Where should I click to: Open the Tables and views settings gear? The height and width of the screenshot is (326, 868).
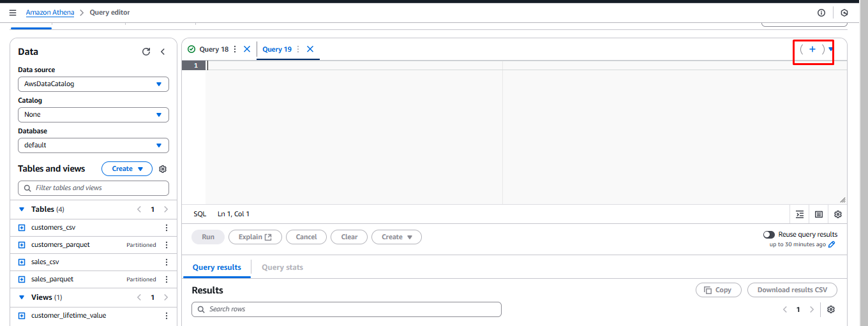(163, 169)
